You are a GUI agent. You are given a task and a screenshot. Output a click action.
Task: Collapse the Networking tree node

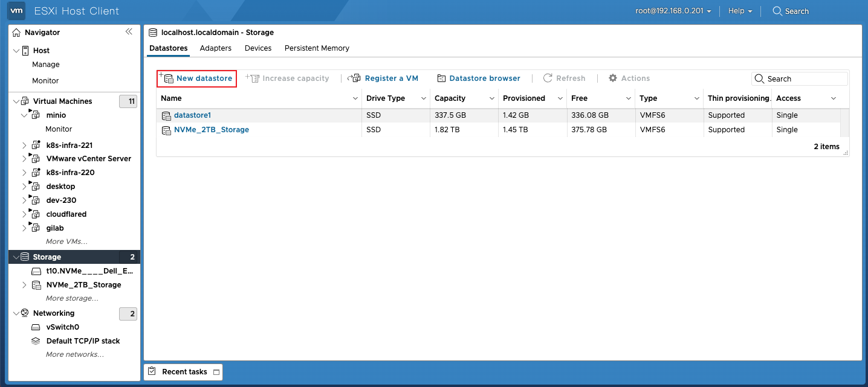coord(16,313)
